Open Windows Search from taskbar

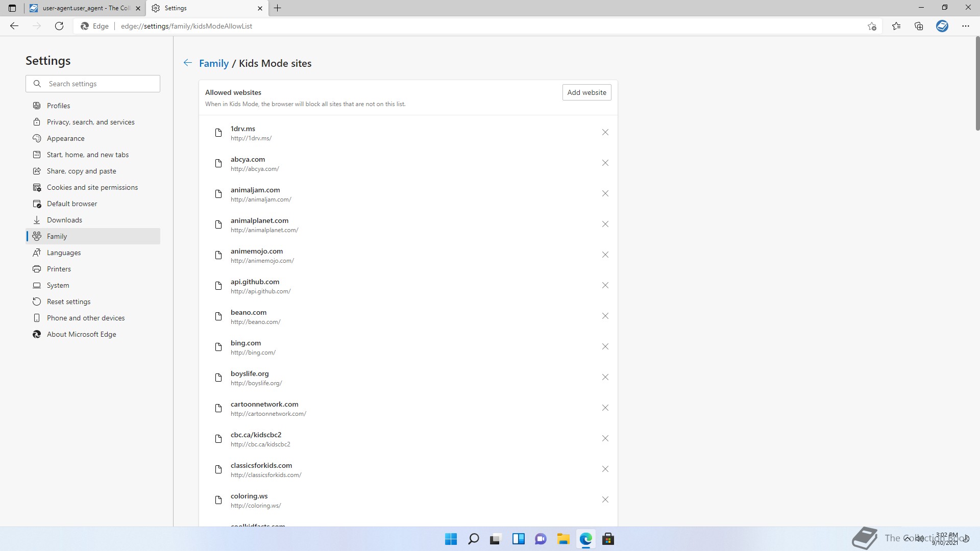473,539
